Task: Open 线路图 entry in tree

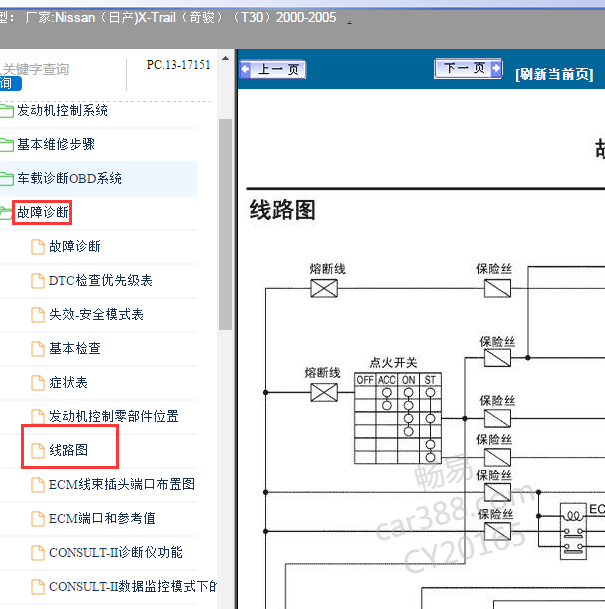Action: click(68, 451)
